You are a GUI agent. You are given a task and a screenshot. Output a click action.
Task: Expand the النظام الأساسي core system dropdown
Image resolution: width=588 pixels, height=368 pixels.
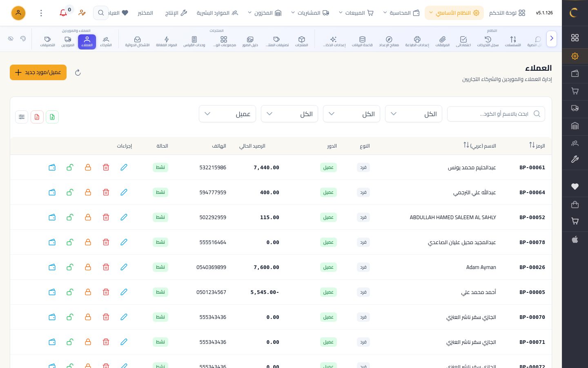tap(454, 13)
